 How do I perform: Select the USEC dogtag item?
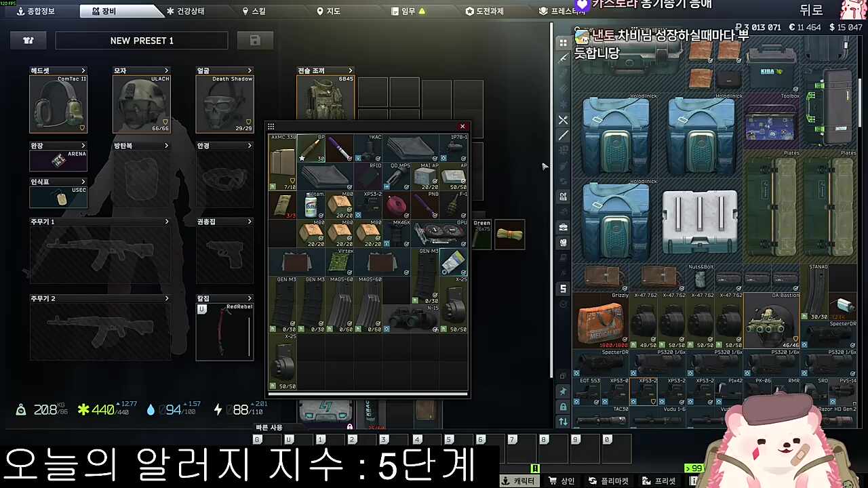[x=58, y=197]
